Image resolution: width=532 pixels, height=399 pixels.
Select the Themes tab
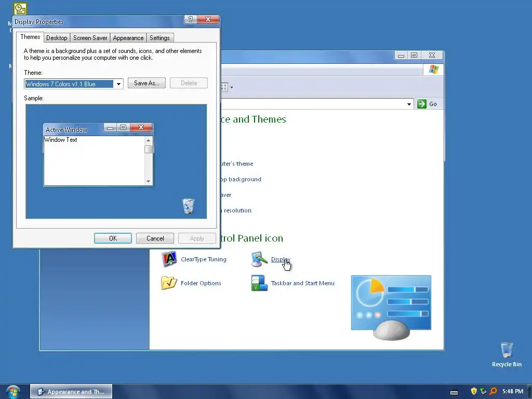pyautogui.click(x=30, y=37)
